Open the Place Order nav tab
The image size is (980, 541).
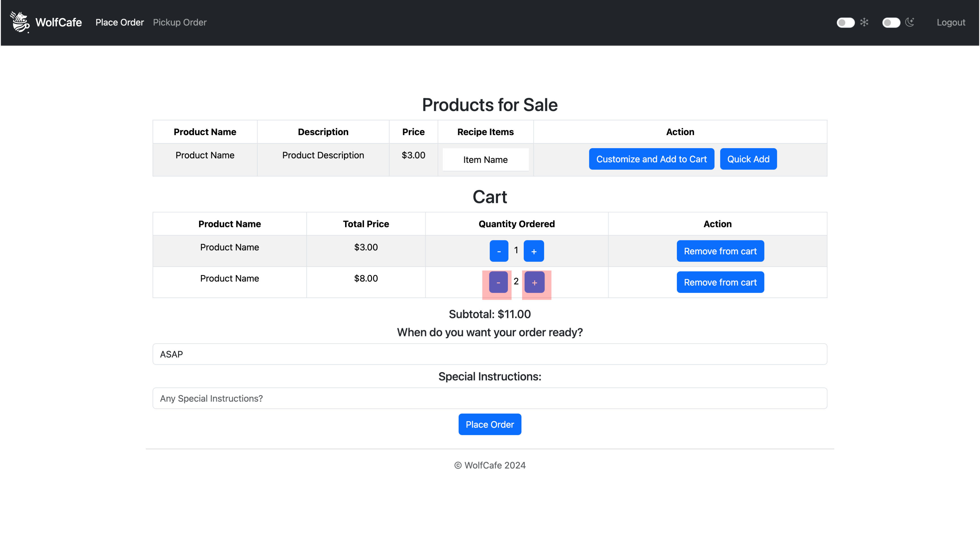click(x=119, y=22)
